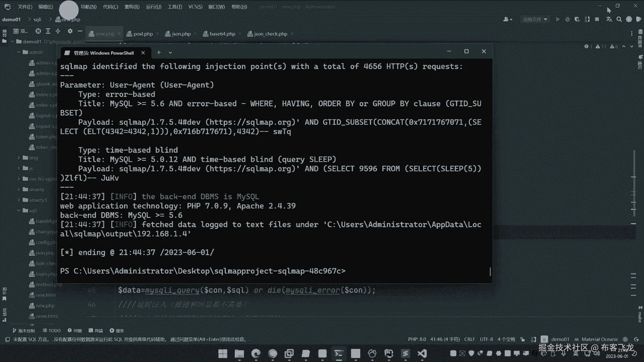Click the Run (play) toolbar icon
Image resolution: width=644 pixels, height=362 pixels.
557,19
